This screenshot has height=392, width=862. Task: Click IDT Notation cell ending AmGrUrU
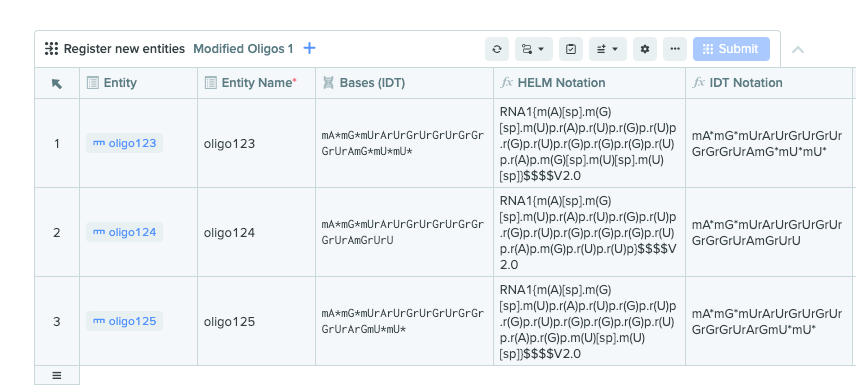pyautogui.click(x=769, y=232)
